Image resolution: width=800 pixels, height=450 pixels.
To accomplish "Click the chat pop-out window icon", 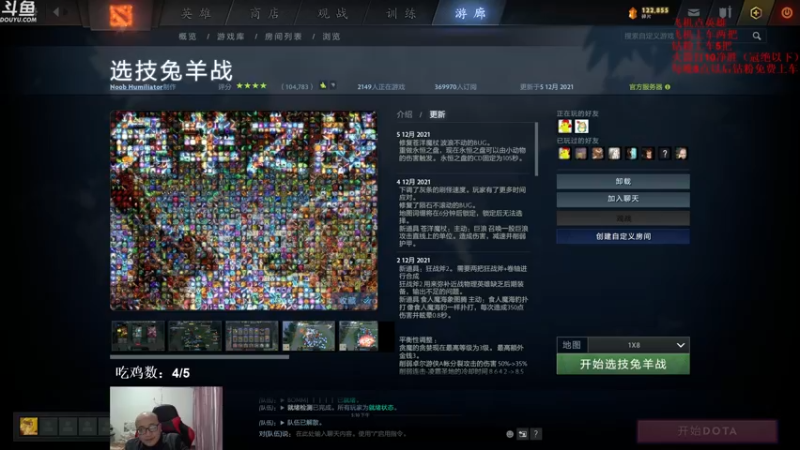I will coord(522,434).
